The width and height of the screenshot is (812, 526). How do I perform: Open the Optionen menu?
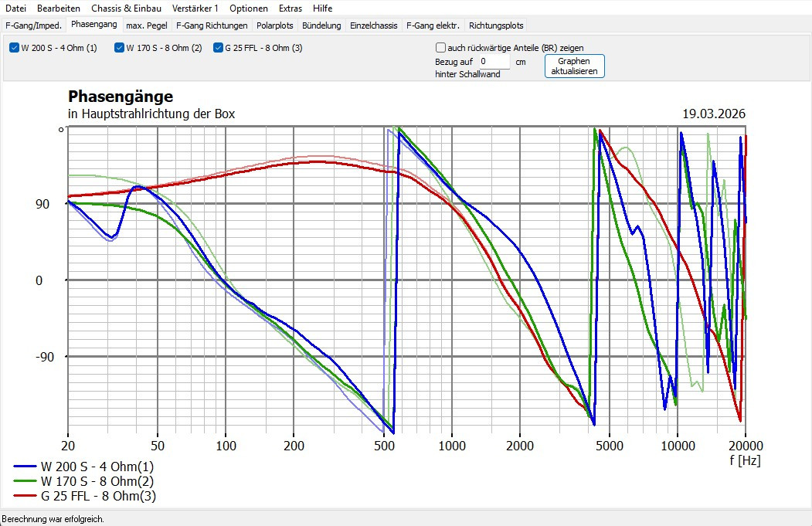pyautogui.click(x=249, y=8)
